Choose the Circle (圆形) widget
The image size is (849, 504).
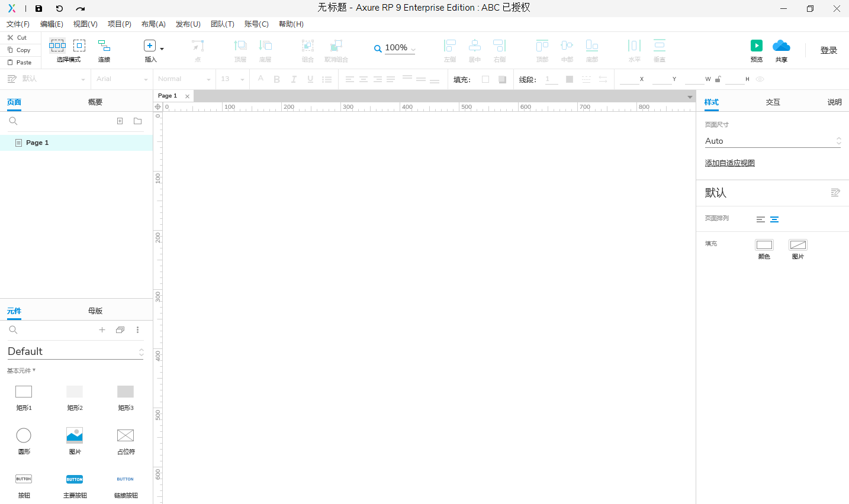coord(24,435)
